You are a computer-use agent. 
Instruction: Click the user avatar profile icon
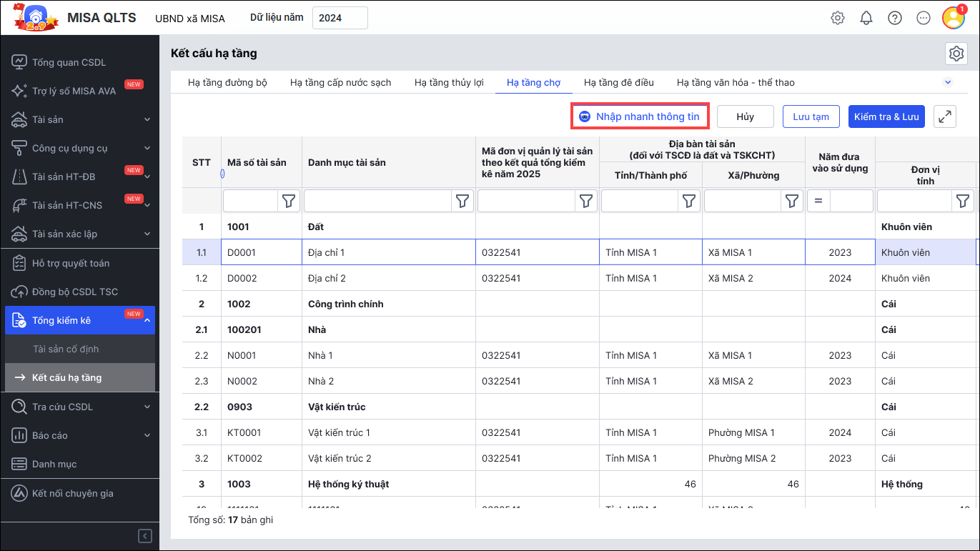pos(953,18)
